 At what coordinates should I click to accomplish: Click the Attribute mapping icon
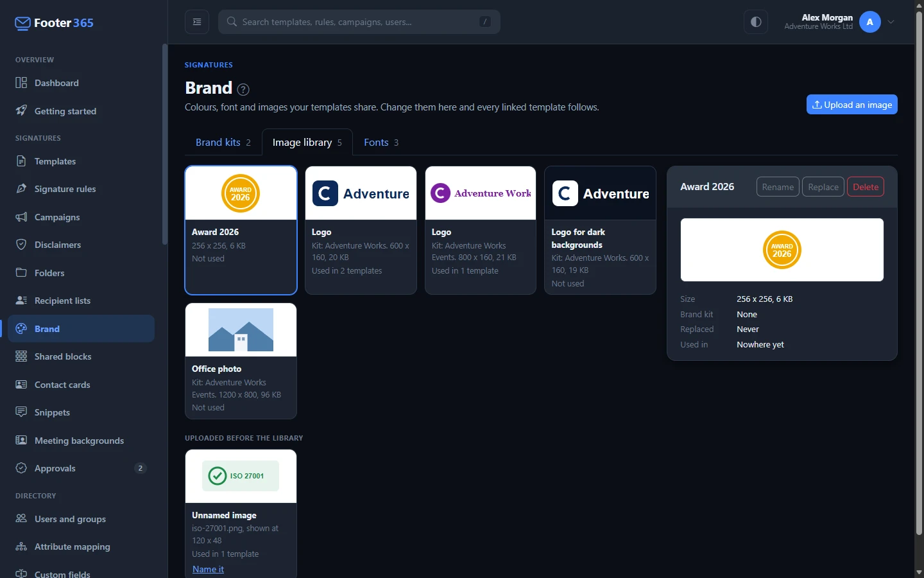point(21,547)
